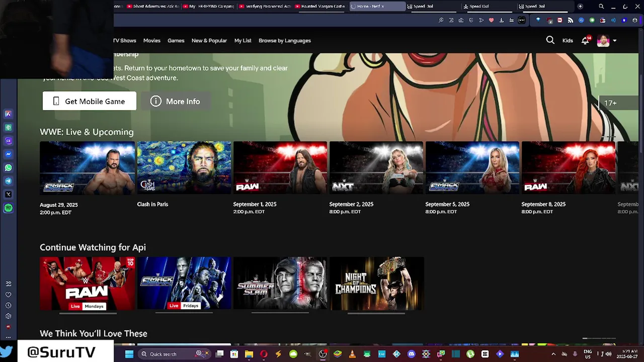This screenshot has height=362, width=644.
Task: Resume Night of Champions in Continue Watching
Action: 376,283
